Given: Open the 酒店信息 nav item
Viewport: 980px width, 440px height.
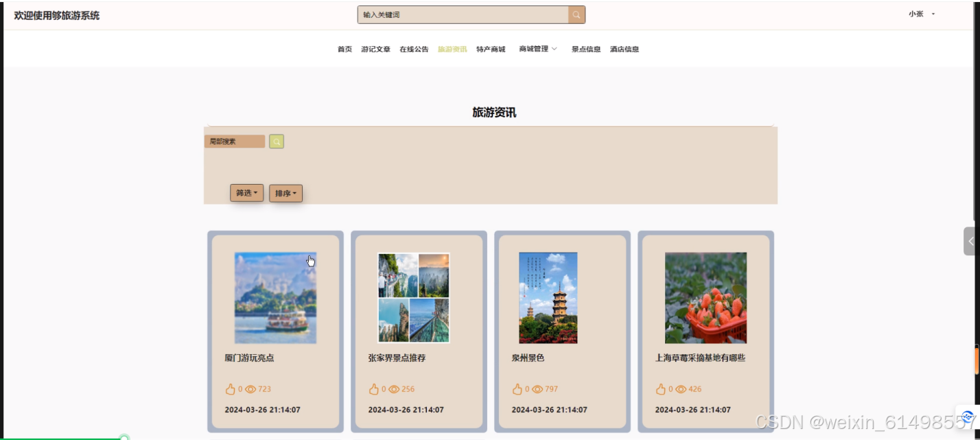Looking at the screenshot, I should click(625, 49).
